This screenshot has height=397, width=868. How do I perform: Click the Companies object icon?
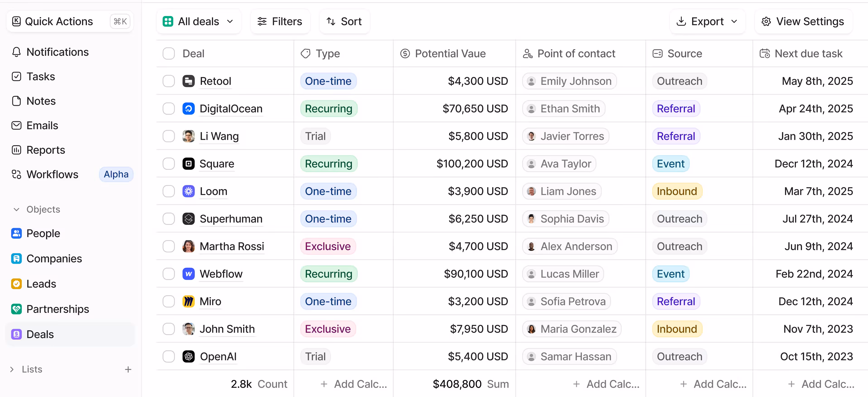pyautogui.click(x=16, y=258)
